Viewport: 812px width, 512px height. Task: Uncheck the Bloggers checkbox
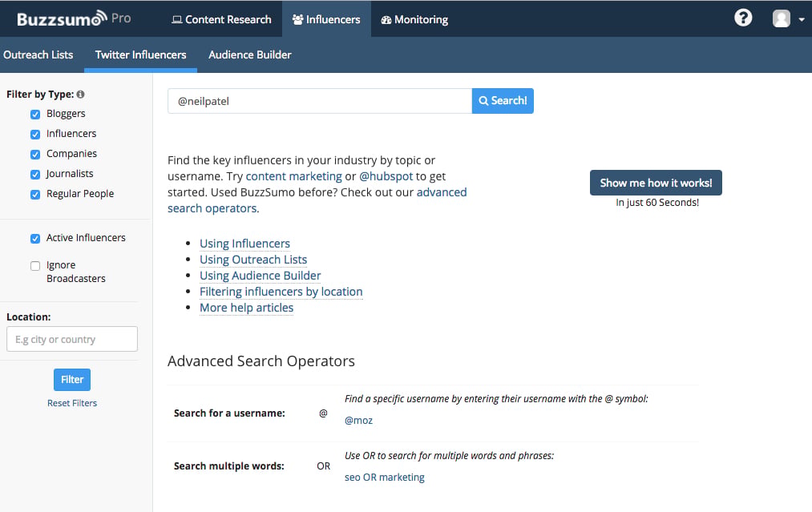[35, 114]
